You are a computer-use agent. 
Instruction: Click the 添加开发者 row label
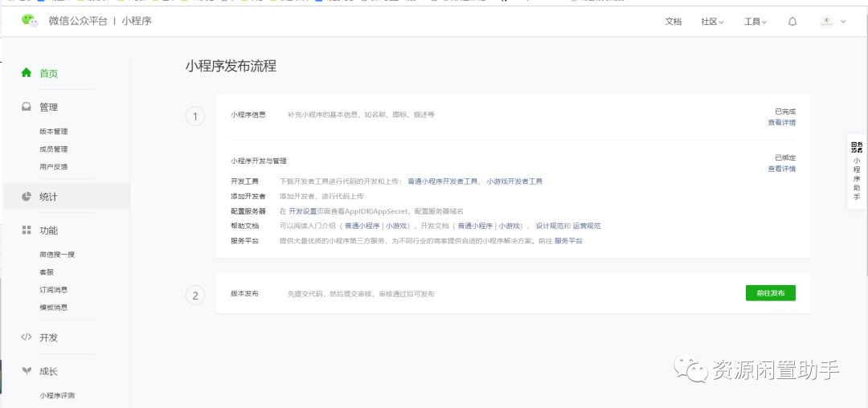pos(248,196)
